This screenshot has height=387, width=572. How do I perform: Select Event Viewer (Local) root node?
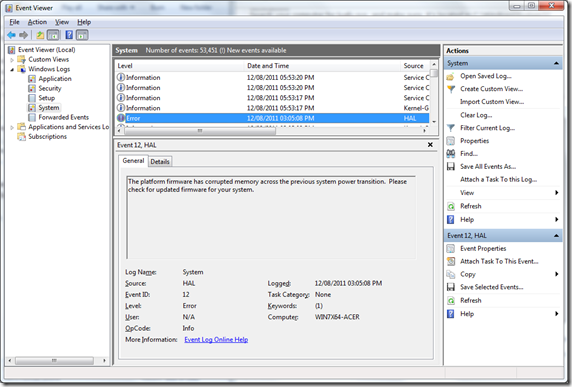coord(46,50)
